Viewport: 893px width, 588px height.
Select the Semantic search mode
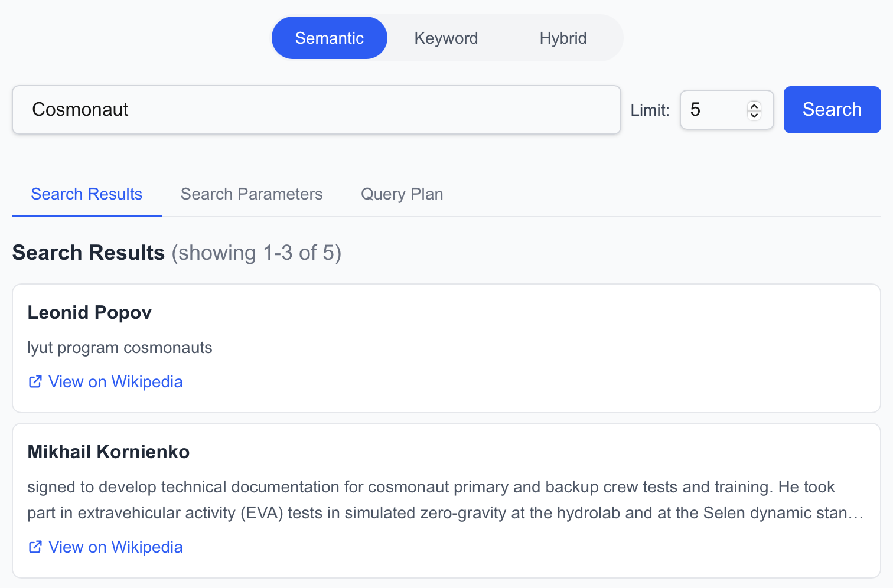point(329,37)
